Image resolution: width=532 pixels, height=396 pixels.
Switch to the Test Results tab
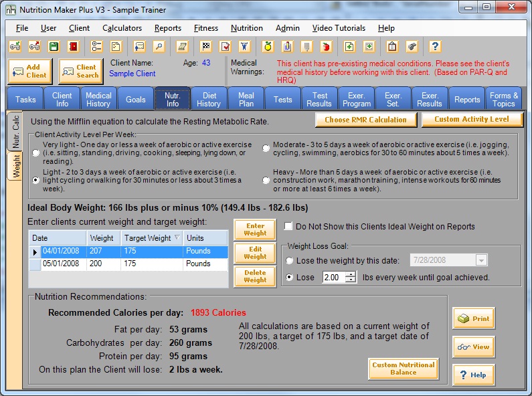point(319,100)
